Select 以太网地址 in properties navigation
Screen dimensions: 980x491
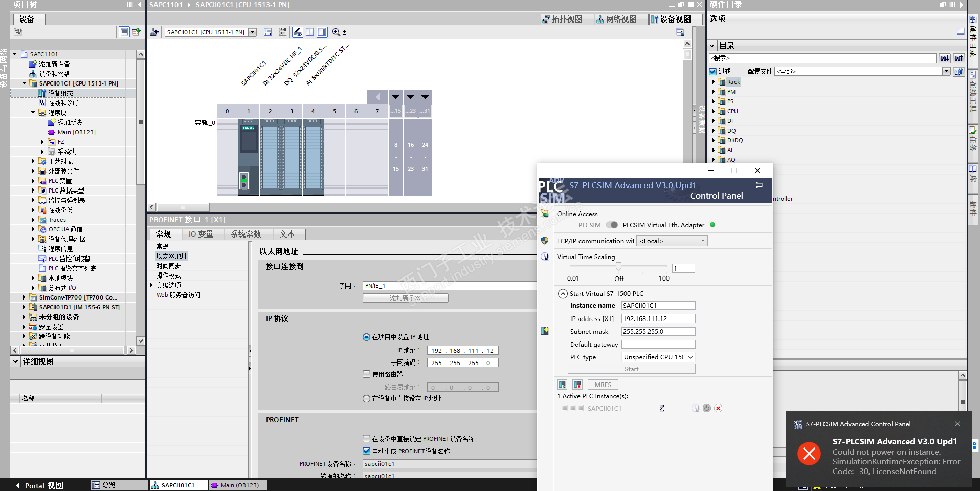tap(172, 256)
